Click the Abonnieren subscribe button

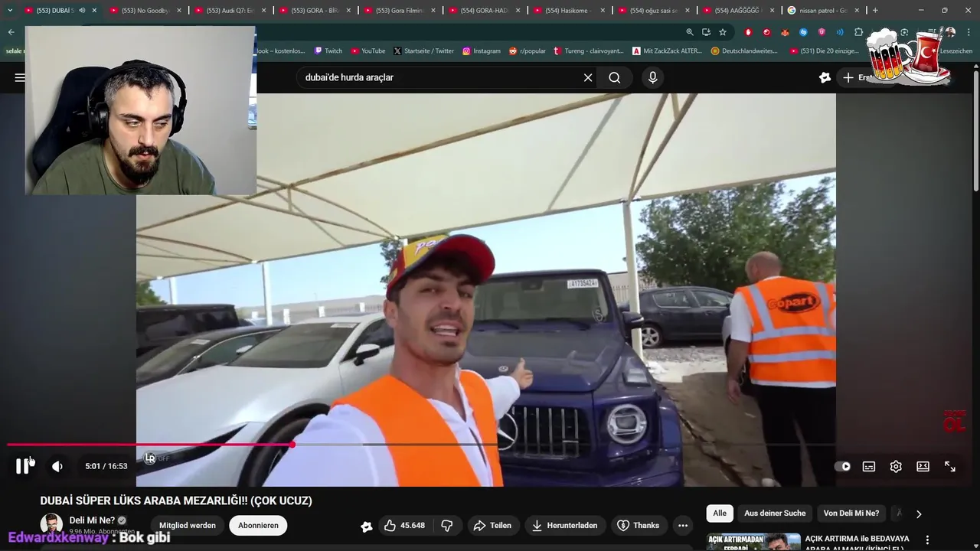258,526
